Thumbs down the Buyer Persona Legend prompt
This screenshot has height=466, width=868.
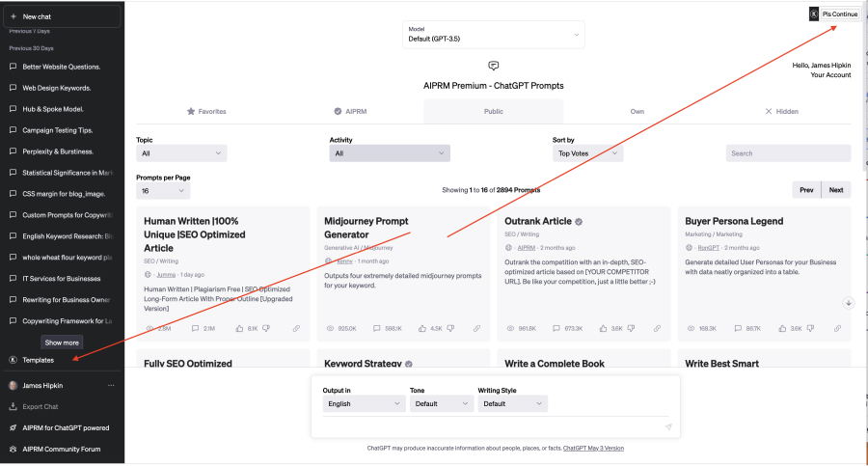pos(810,329)
